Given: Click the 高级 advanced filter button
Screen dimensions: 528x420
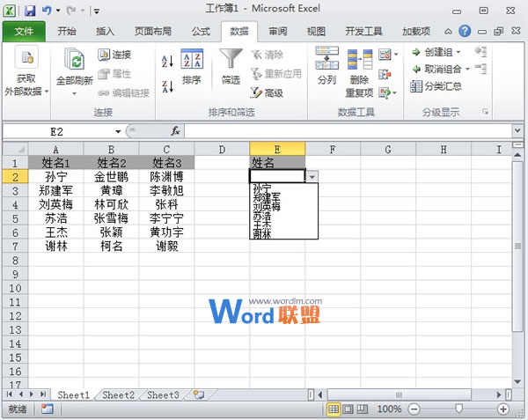Looking at the screenshot, I should (x=267, y=92).
